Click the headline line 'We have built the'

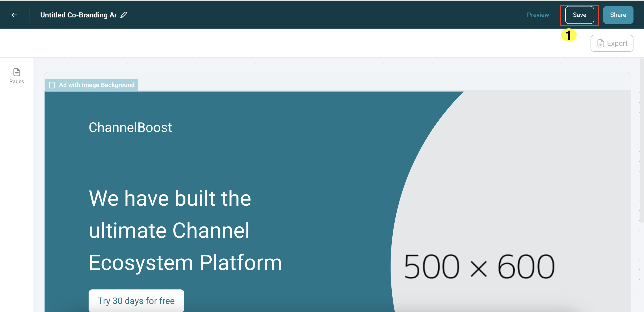click(x=170, y=198)
